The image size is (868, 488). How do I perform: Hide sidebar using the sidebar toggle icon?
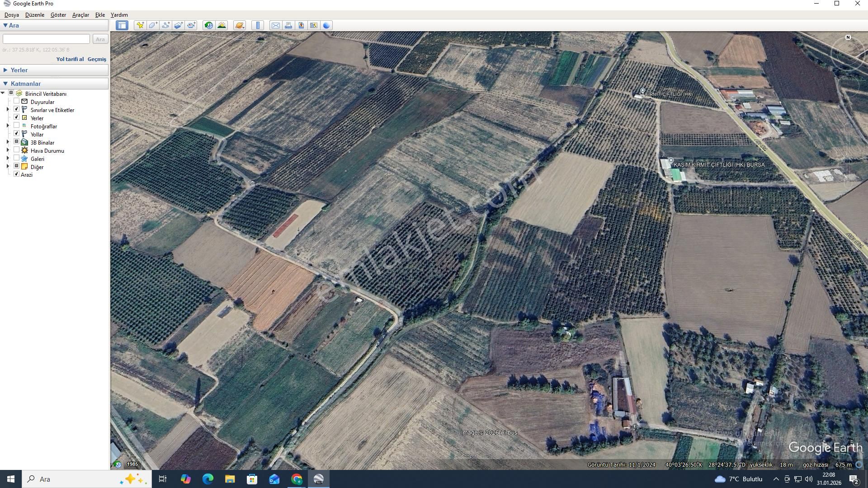(x=122, y=25)
